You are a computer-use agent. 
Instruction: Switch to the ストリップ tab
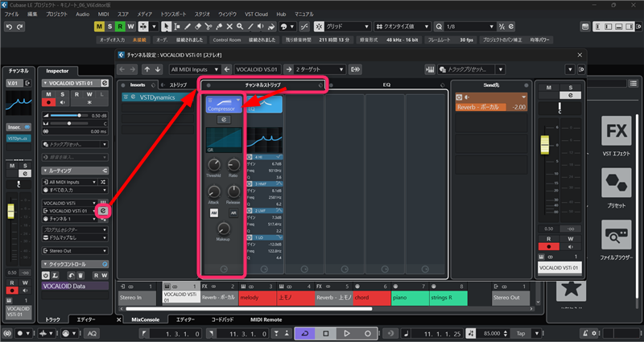tap(178, 85)
